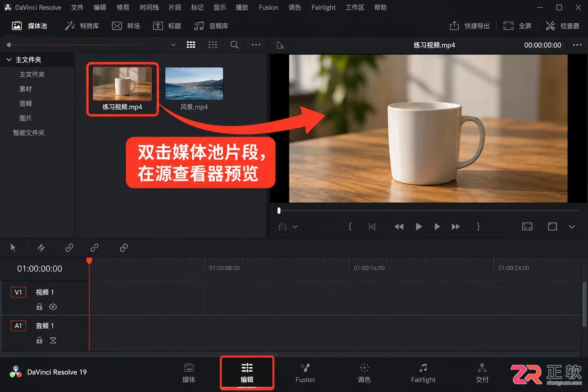Collapse the 主文件夹 master bin tree
This screenshot has width=588, height=392.
(9, 60)
